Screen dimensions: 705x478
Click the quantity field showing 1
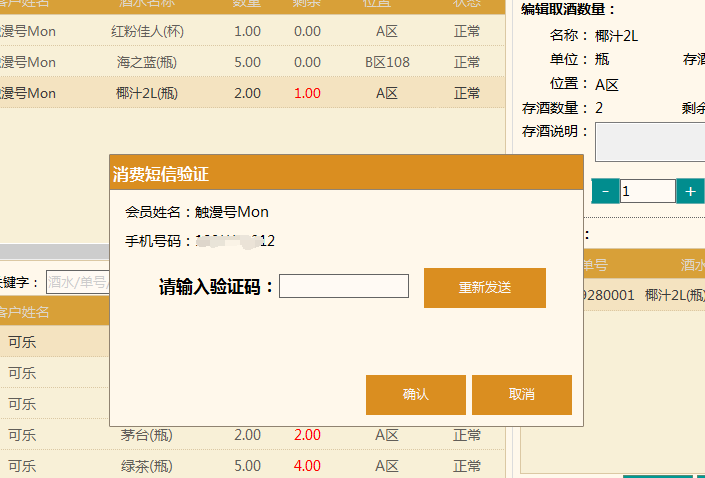click(x=647, y=191)
